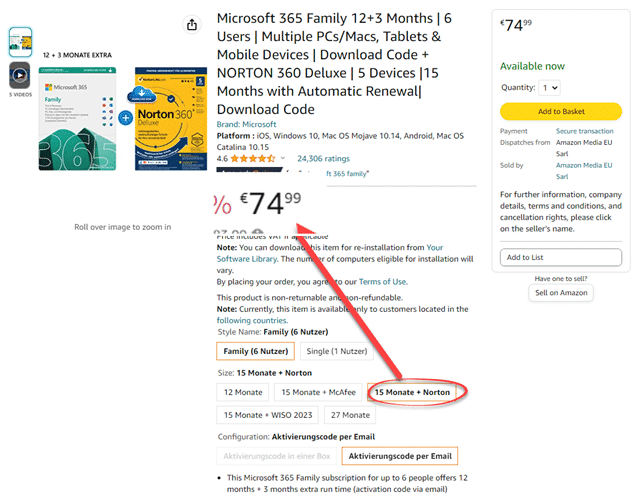The height and width of the screenshot is (497, 634).
Task: Open the 24,306 ratings link
Action: [x=323, y=158]
